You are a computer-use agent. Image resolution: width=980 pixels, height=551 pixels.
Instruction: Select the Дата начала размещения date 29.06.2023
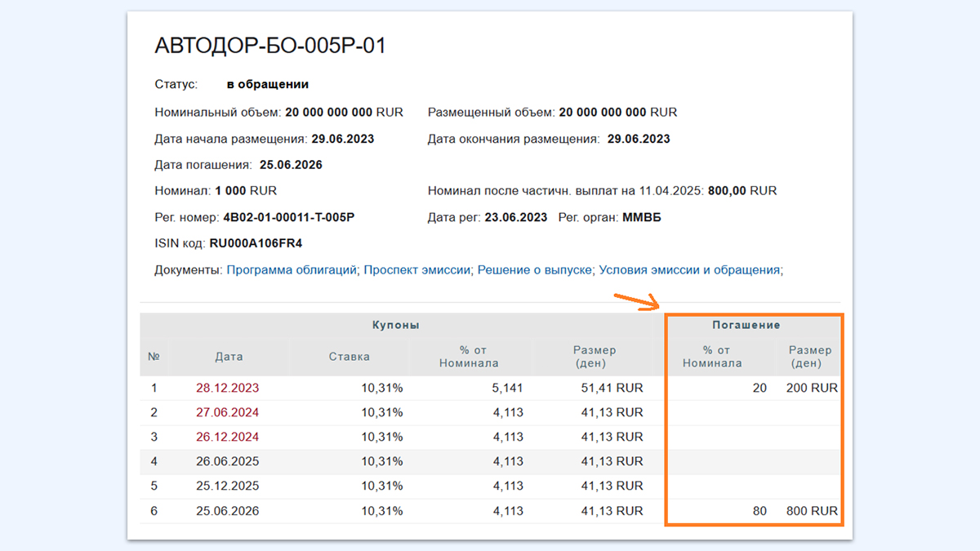click(343, 139)
